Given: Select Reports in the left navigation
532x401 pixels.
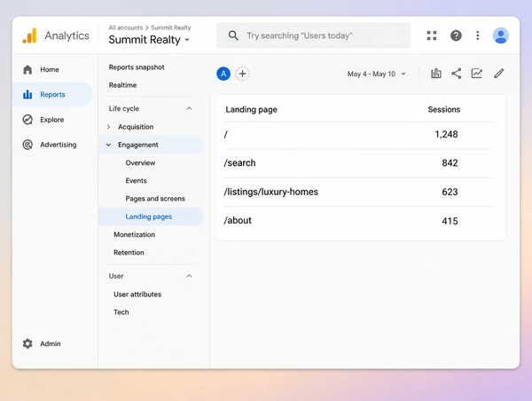Looking at the screenshot, I should (52, 94).
